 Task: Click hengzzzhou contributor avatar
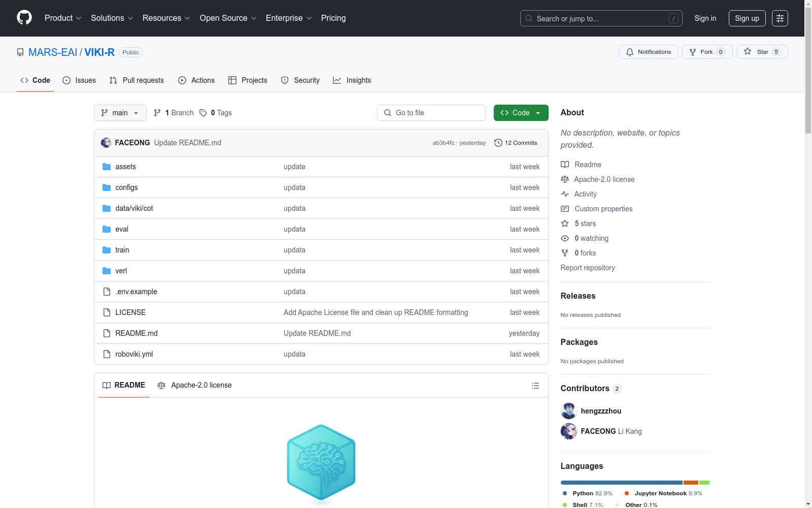point(569,411)
